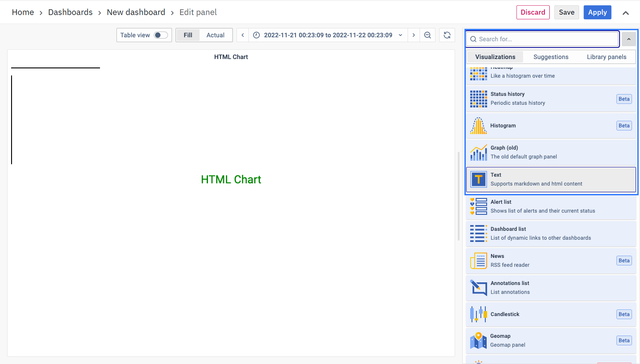Viewport: 640px width, 364px height.
Task: Select the Alert list visualization icon
Action: coord(479,207)
